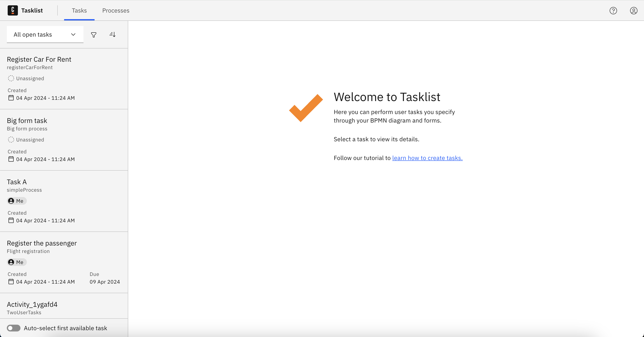Click the Tasklist header text
This screenshot has width=644, height=337.
32,10
